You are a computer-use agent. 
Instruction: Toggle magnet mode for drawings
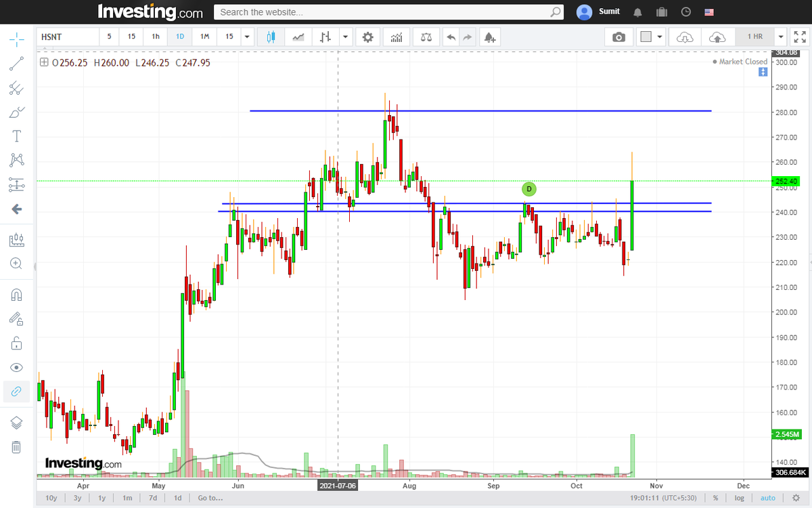pyautogui.click(x=16, y=295)
